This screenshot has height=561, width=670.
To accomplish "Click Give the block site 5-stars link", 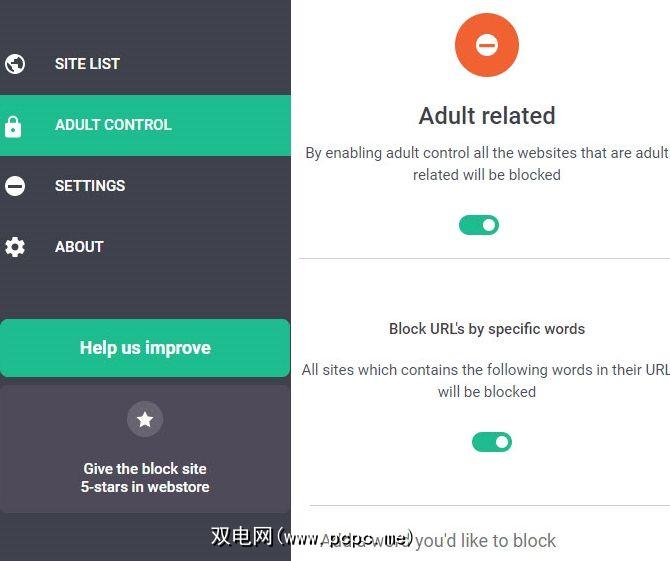I will point(145,478).
